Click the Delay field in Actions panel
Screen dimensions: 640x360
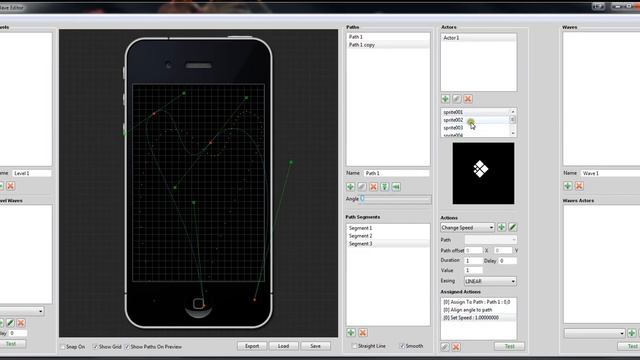pos(508,260)
